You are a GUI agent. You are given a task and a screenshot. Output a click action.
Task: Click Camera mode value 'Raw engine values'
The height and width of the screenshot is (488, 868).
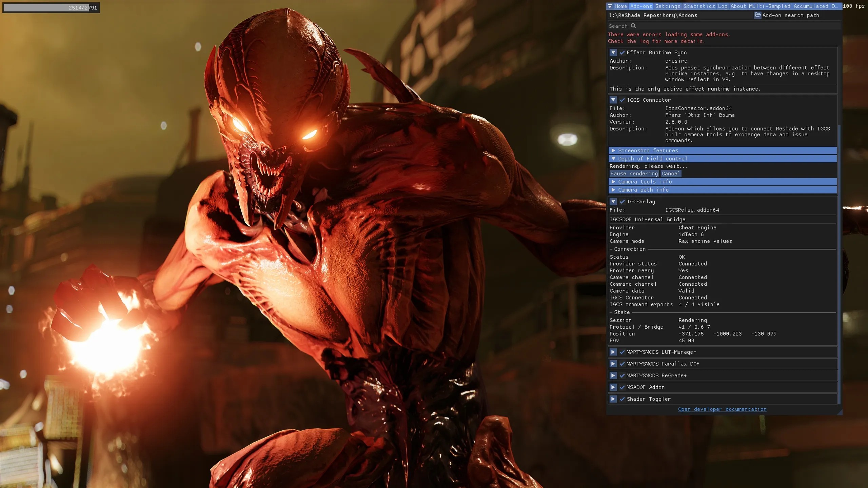point(705,241)
